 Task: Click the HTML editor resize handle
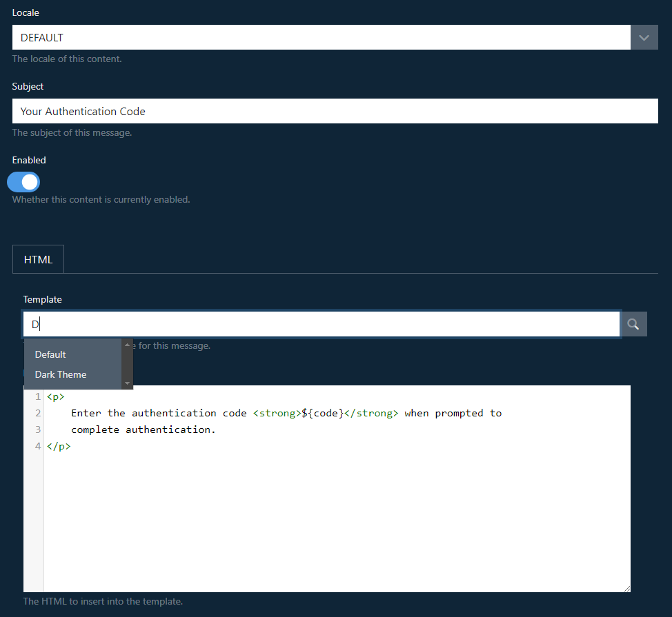point(626,587)
